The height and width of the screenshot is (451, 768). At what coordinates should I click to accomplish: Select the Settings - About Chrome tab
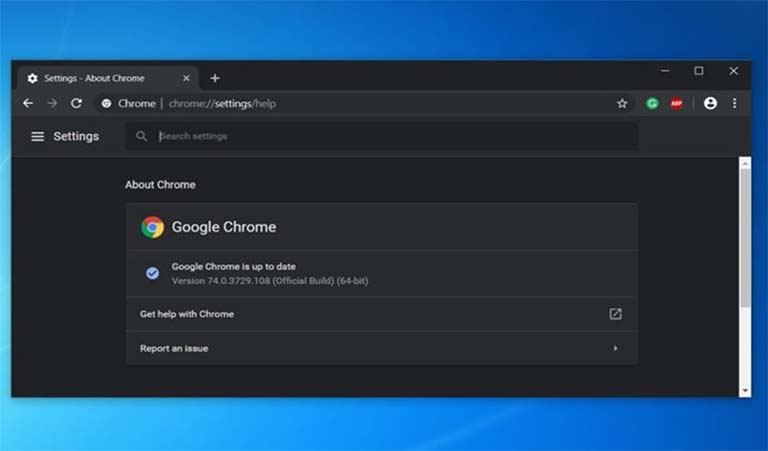[x=108, y=78]
